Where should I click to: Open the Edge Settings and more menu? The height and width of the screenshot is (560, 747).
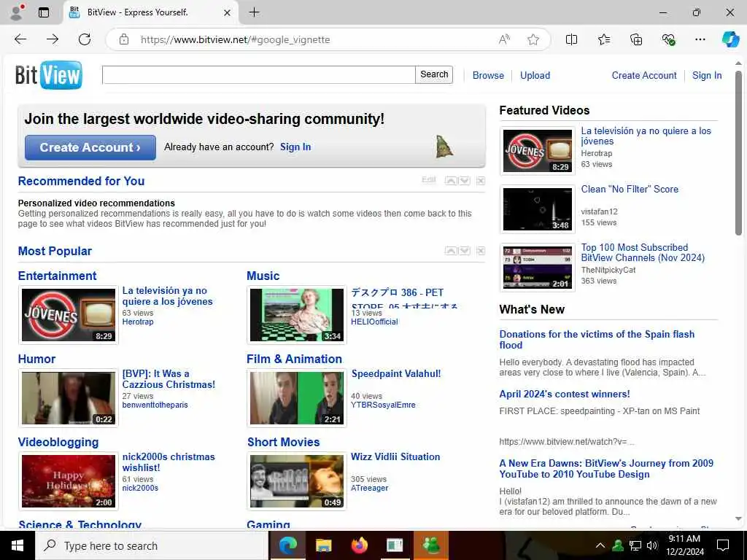(700, 39)
